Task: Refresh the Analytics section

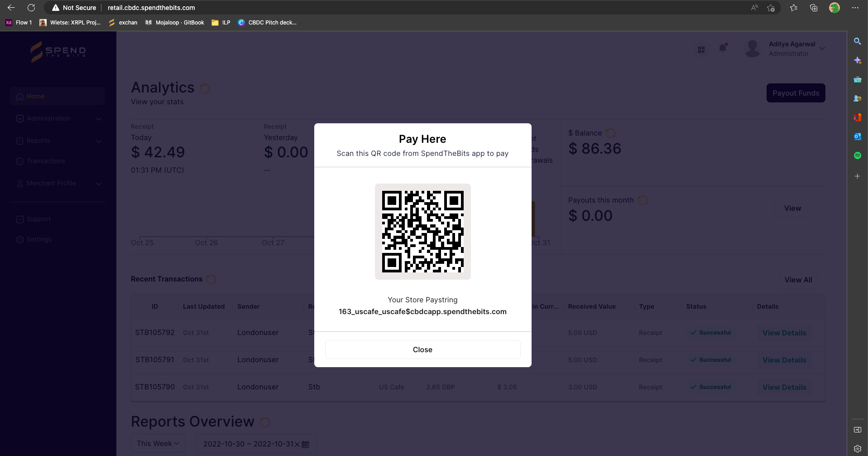Action: (205, 88)
